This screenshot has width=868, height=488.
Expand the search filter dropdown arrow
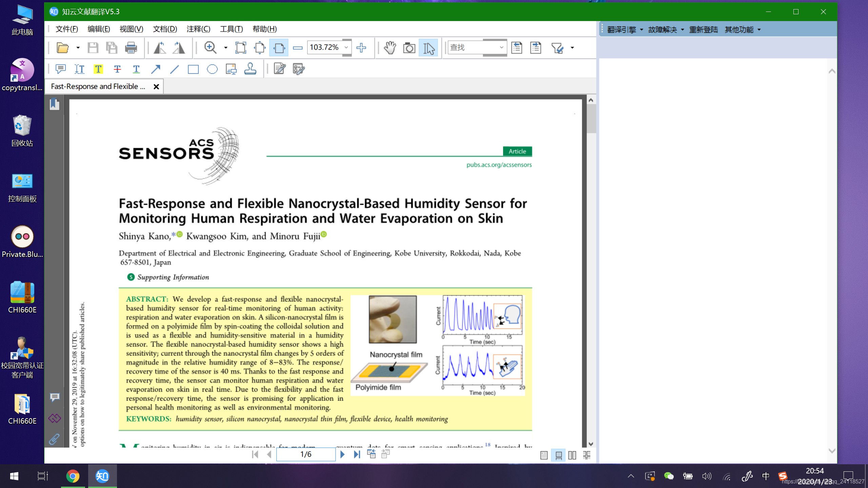click(x=572, y=48)
